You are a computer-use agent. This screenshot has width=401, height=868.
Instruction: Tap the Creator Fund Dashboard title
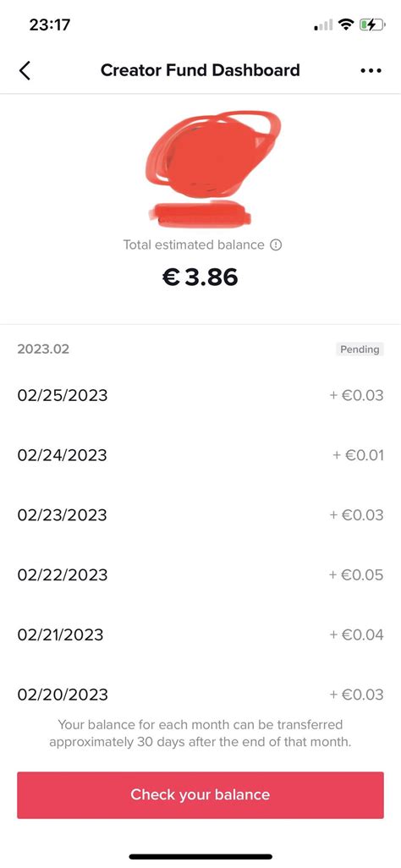pyautogui.click(x=200, y=71)
